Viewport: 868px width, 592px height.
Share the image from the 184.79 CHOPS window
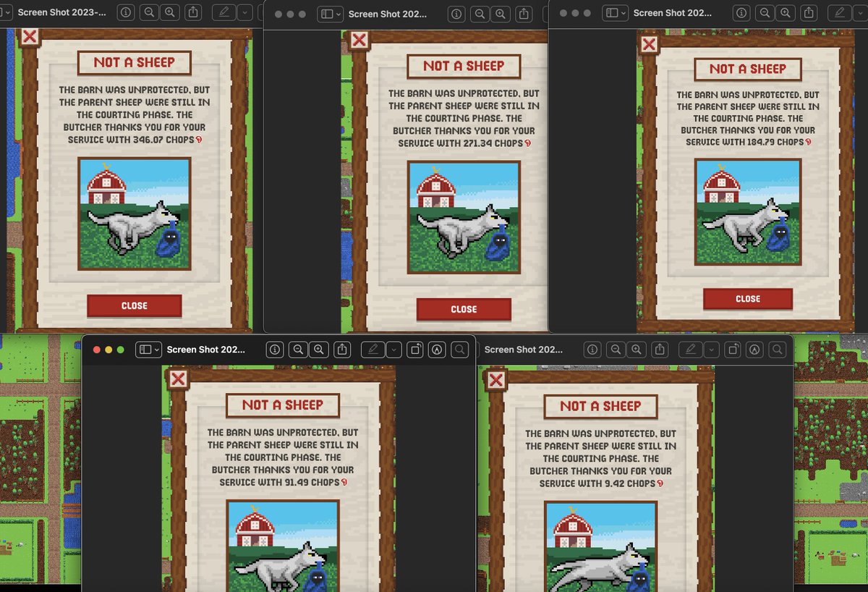pos(809,13)
